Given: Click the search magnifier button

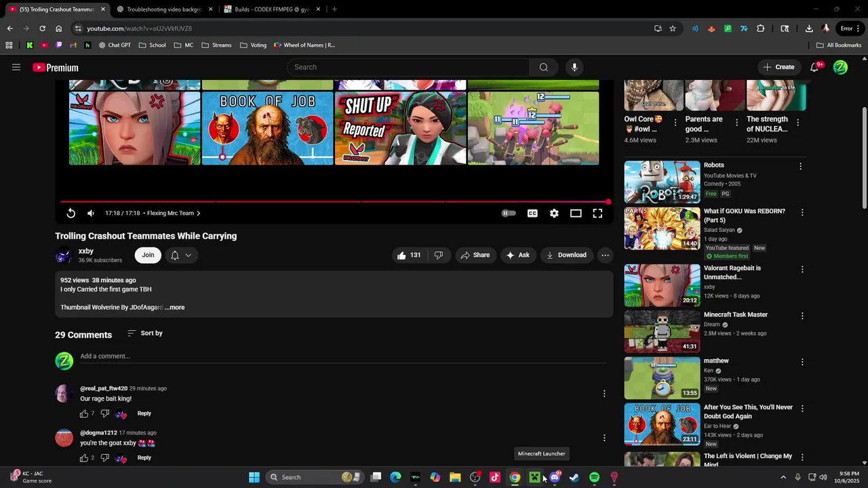Looking at the screenshot, I should coord(543,67).
